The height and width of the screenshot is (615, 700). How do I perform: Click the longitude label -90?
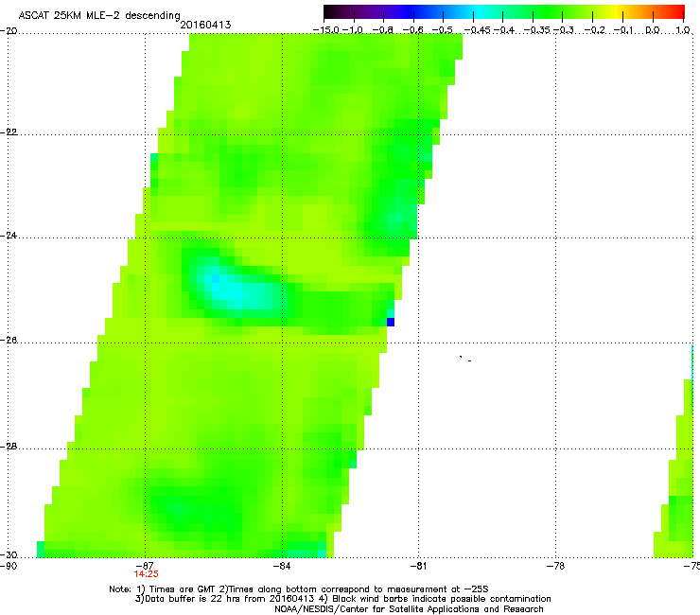[9, 566]
